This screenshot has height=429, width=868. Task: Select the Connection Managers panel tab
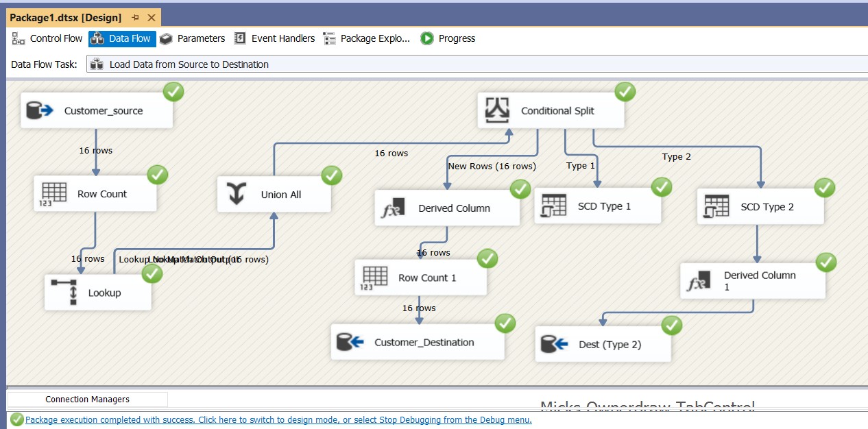pos(87,399)
